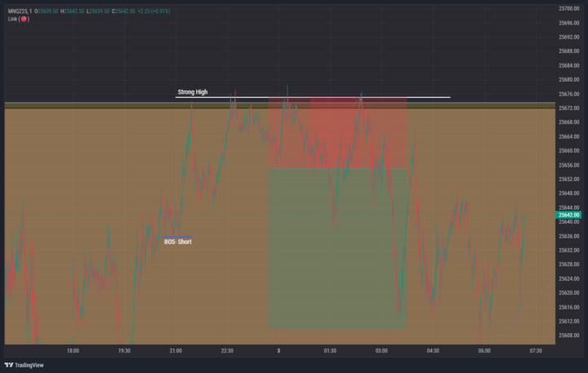The image size is (588, 373).
Task: Click 25676.00 on the price axis
Action: (569, 94)
